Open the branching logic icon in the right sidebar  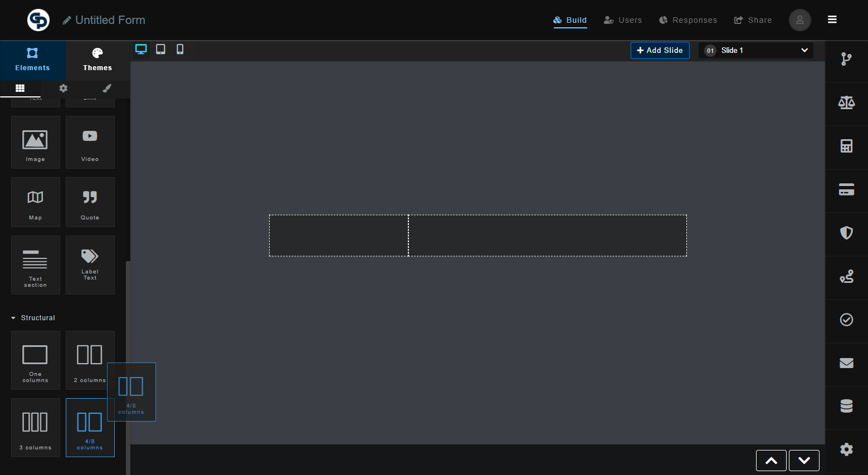point(846,59)
